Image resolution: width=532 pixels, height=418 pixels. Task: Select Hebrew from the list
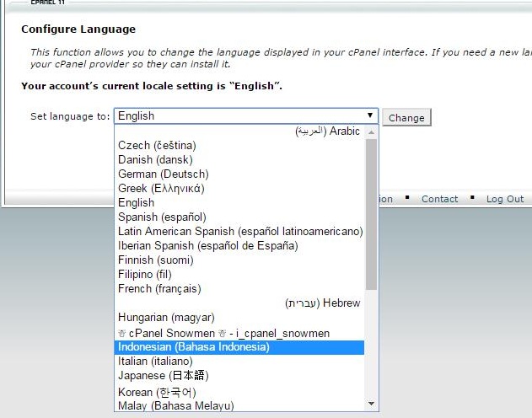pyautogui.click(x=239, y=303)
